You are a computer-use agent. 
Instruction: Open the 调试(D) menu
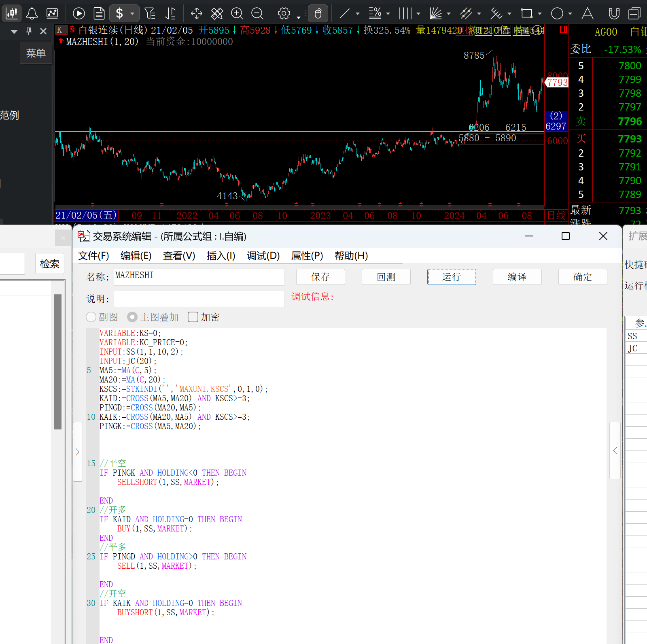pos(263,256)
